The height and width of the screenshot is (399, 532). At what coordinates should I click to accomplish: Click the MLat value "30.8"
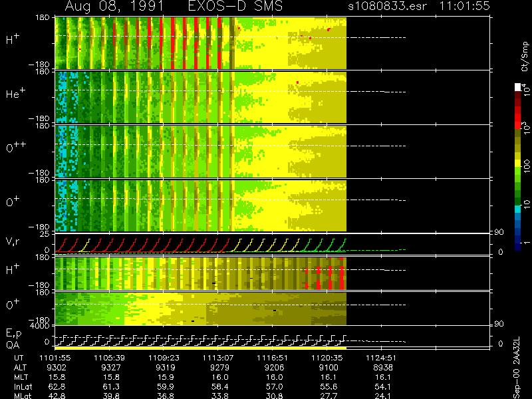(274, 396)
